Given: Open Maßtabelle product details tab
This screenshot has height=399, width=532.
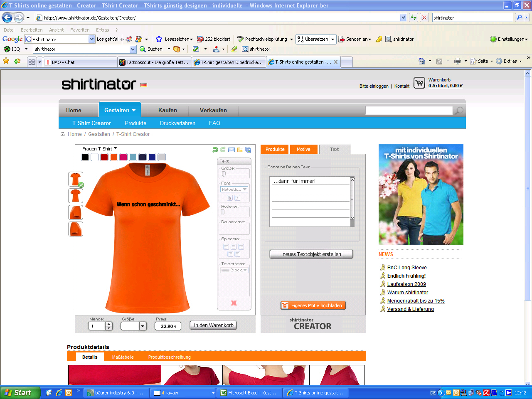Looking at the screenshot, I should point(123,357).
